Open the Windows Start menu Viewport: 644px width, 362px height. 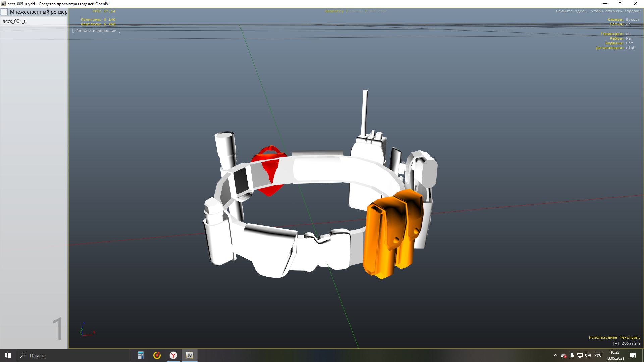point(8,355)
